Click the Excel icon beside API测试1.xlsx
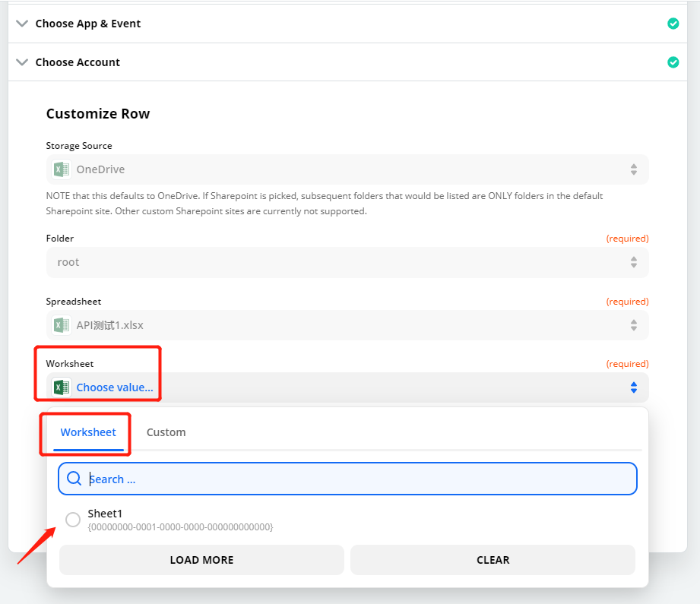This screenshot has height=604, width=700. (x=61, y=325)
